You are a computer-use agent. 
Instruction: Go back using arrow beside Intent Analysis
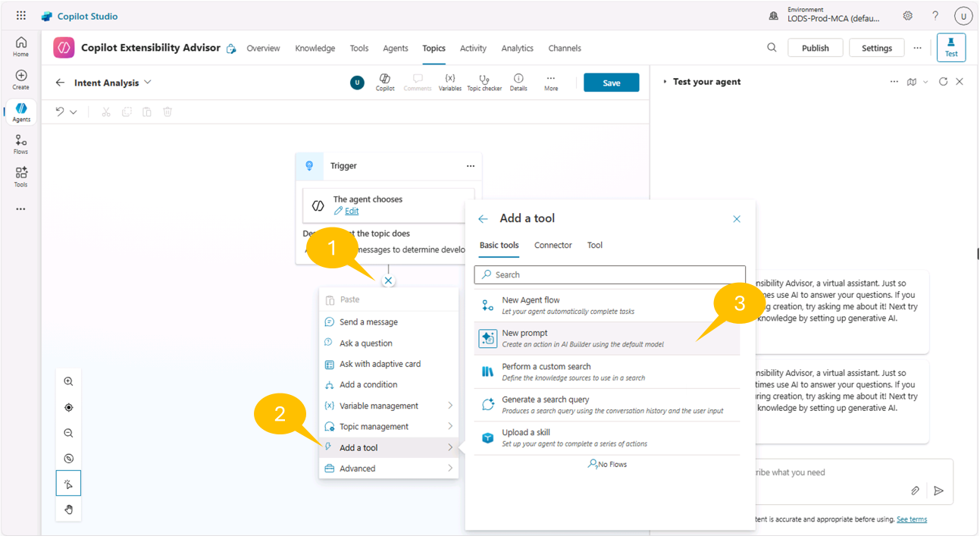click(60, 83)
